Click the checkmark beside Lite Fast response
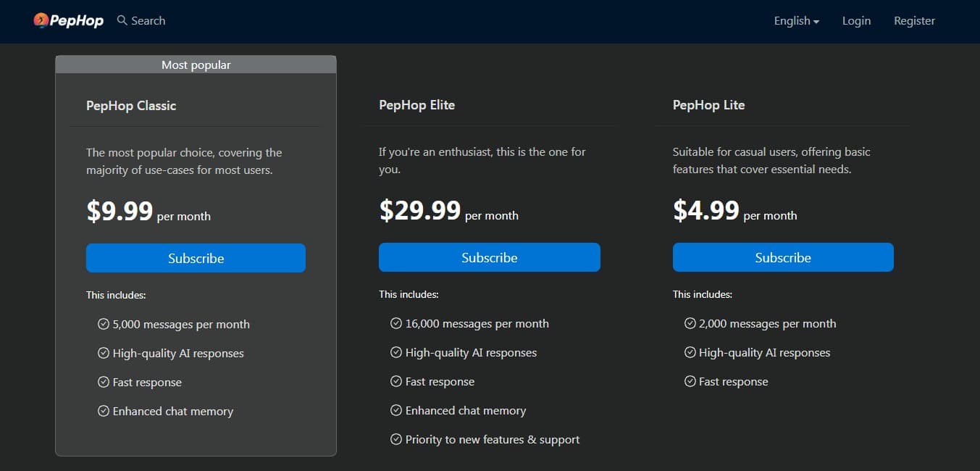 pyautogui.click(x=690, y=381)
